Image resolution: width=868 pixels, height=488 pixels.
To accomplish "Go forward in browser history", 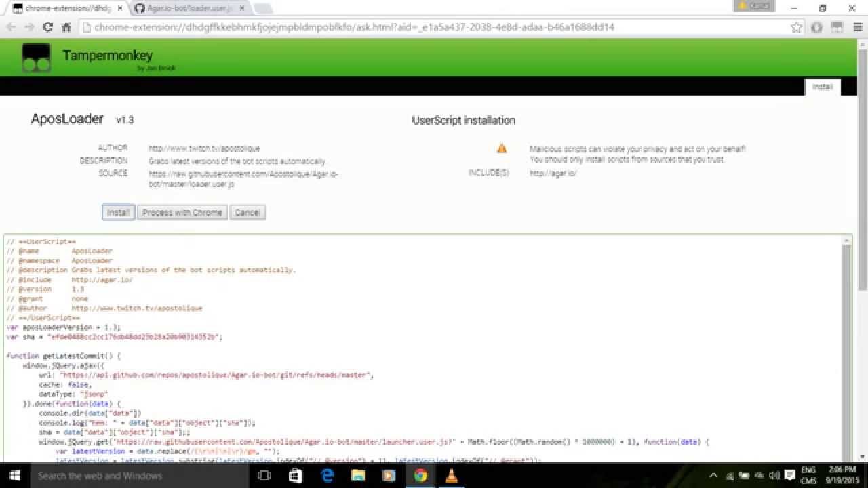I will coord(29,27).
